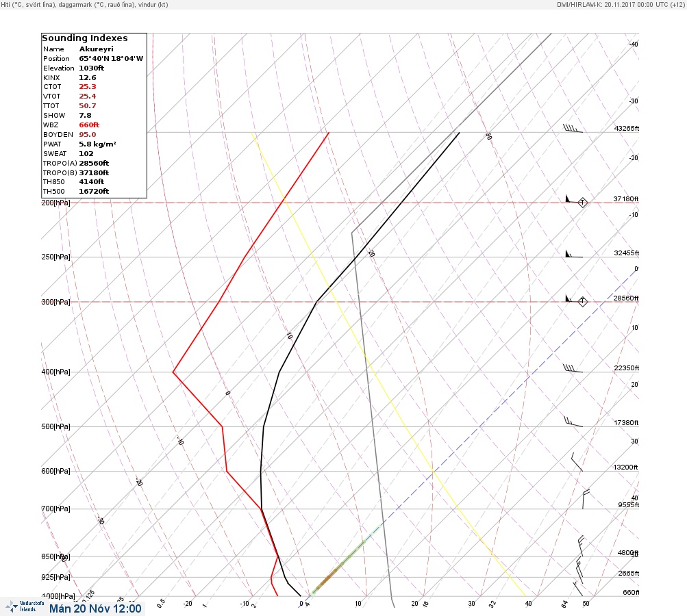This screenshot has height=616, width=687.
Task: Click the 9555ft altitude label
Action: pos(629,505)
